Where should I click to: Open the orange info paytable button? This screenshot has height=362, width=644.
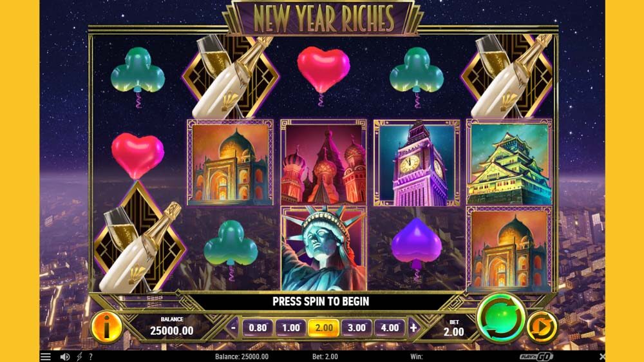(x=106, y=327)
